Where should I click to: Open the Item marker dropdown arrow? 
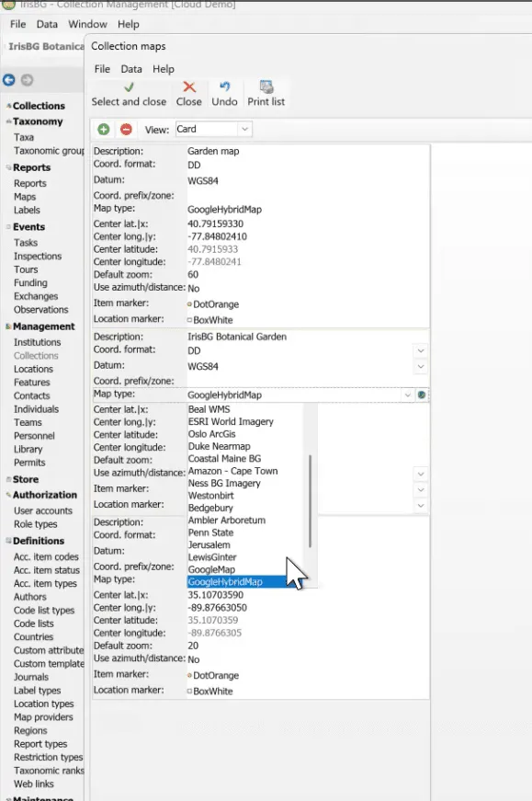click(421, 490)
